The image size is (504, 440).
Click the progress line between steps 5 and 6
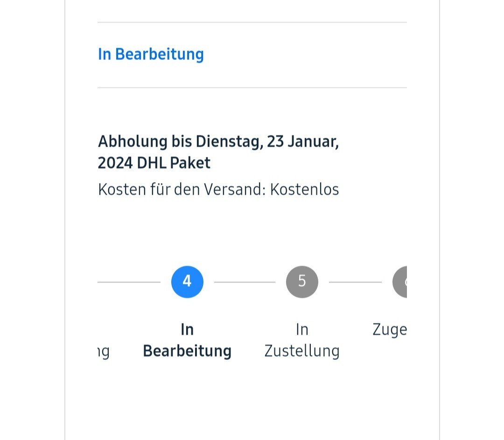click(355, 282)
